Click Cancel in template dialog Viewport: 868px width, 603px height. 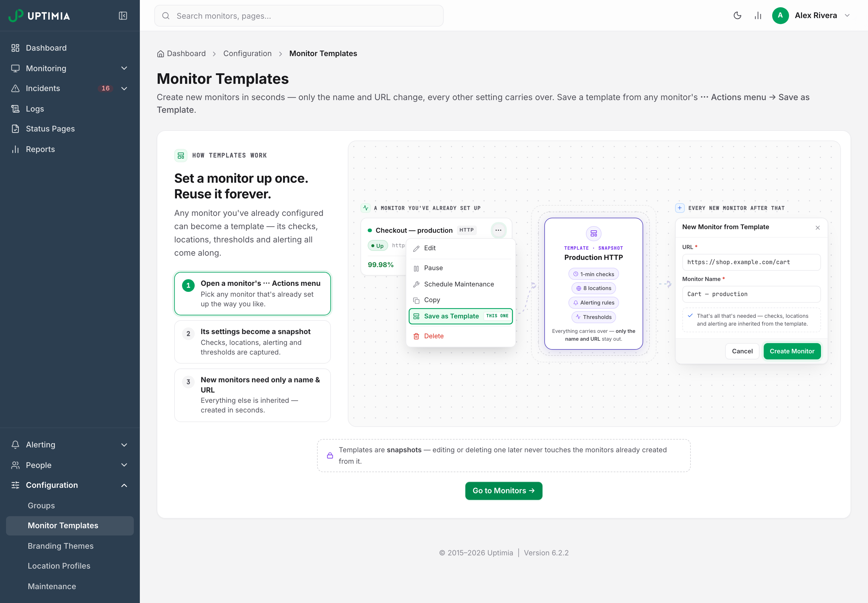(742, 351)
